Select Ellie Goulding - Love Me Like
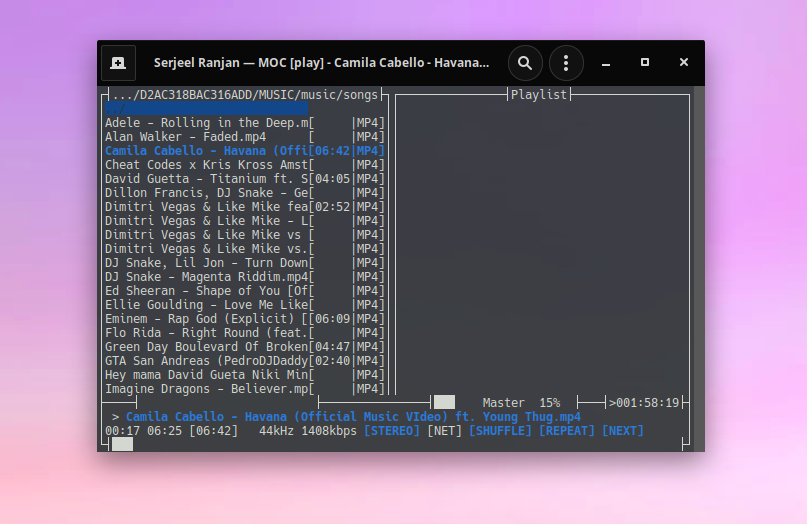 click(x=244, y=305)
